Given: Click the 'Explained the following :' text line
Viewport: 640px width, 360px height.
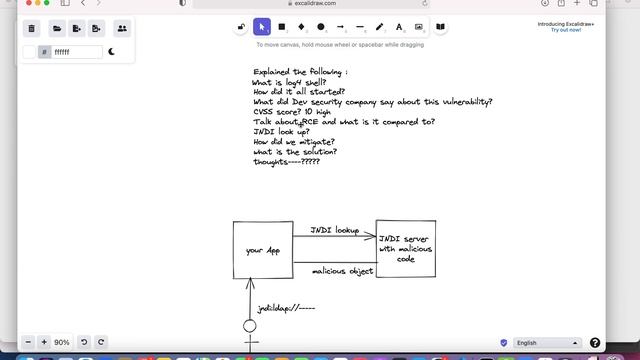Looking at the screenshot, I should click(300, 72).
